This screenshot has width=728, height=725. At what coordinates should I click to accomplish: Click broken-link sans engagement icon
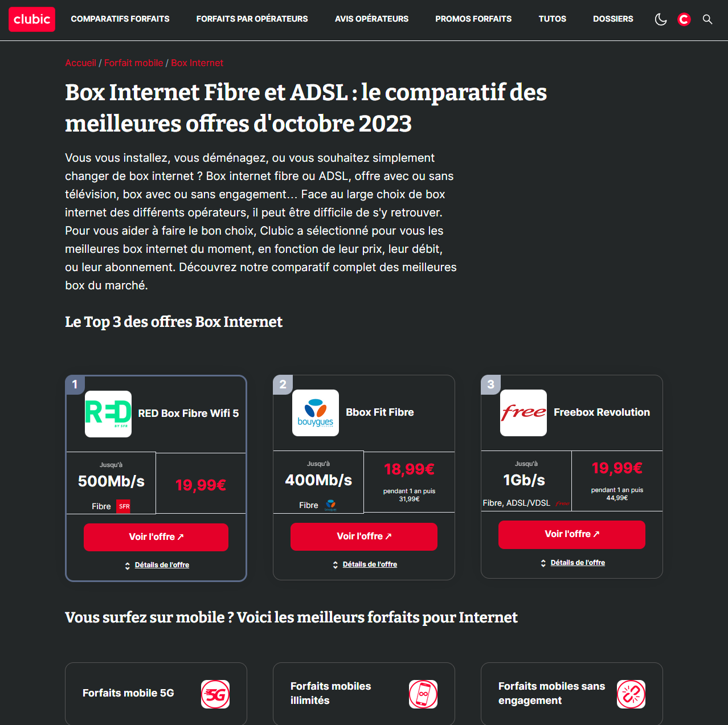pyautogui.click(x=631, y=694)
